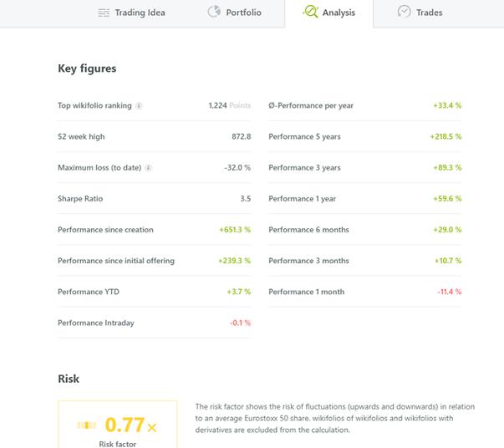Click the 52 week high value
Image resolution: width=504 pixels, height=448 pixels.
(241, 137)
